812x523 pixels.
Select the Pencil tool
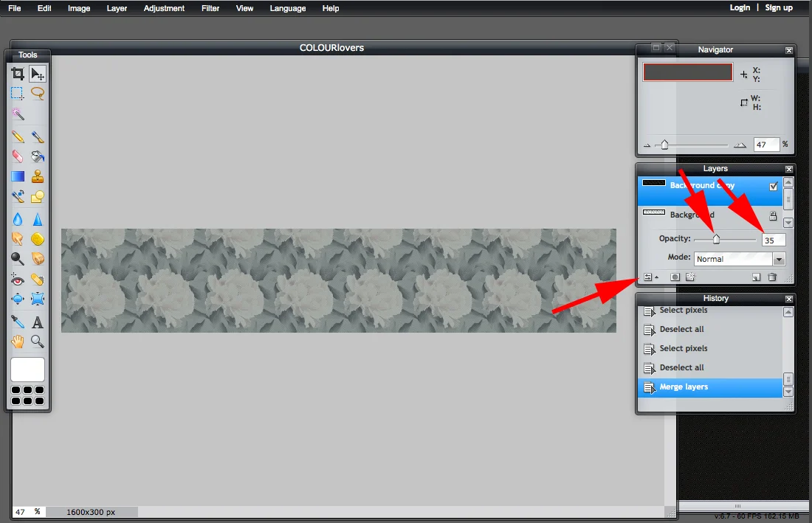click(18, 136)
